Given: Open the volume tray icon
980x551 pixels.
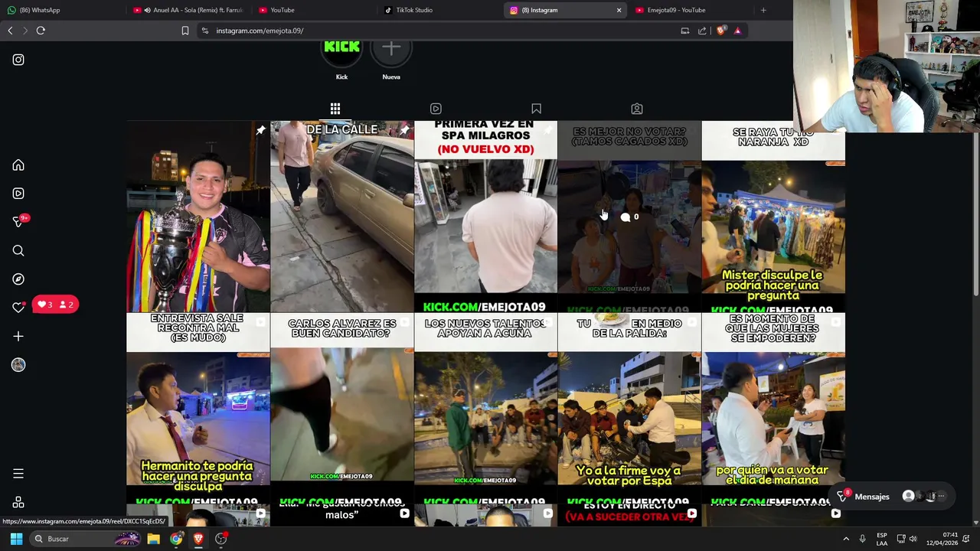Looking at the screenshot, I should click(913, 539).
